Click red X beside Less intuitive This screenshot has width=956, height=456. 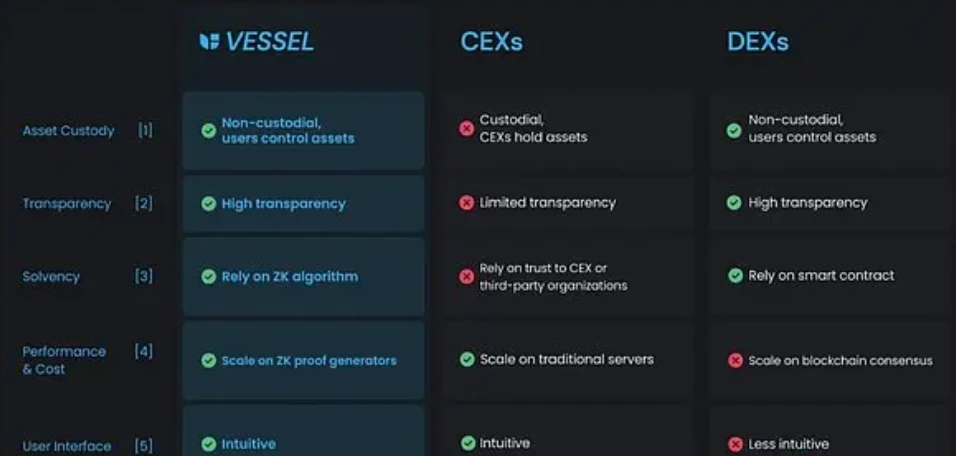[x=735, y=444]
